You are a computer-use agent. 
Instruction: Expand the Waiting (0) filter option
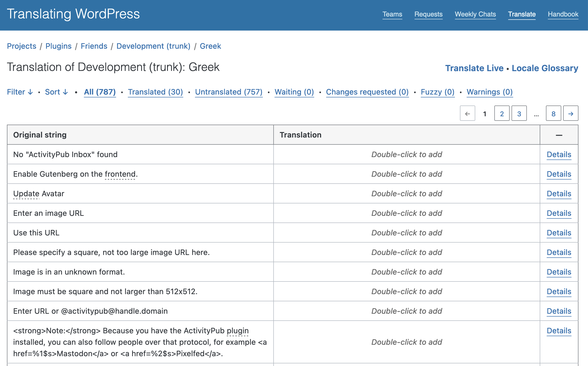click(294, 92)
